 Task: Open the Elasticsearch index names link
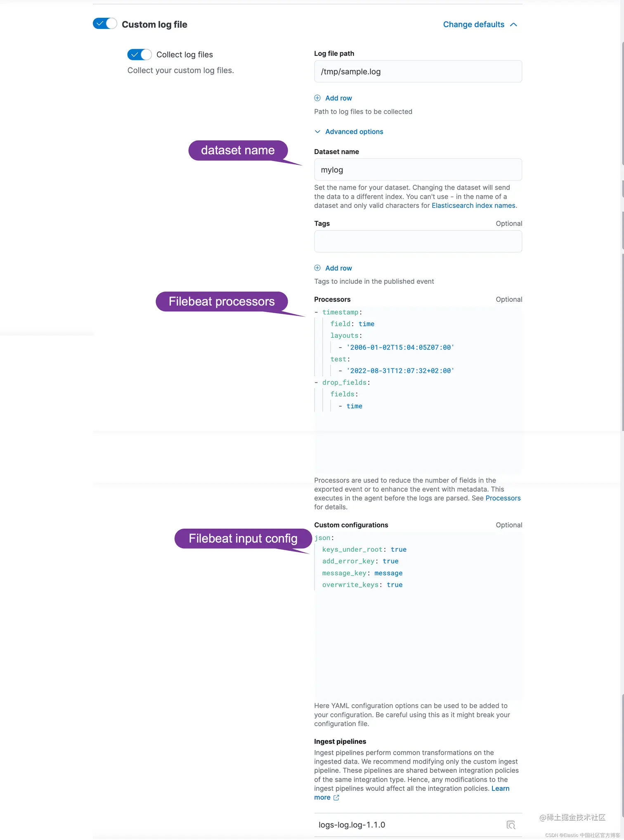pos(473,206)
